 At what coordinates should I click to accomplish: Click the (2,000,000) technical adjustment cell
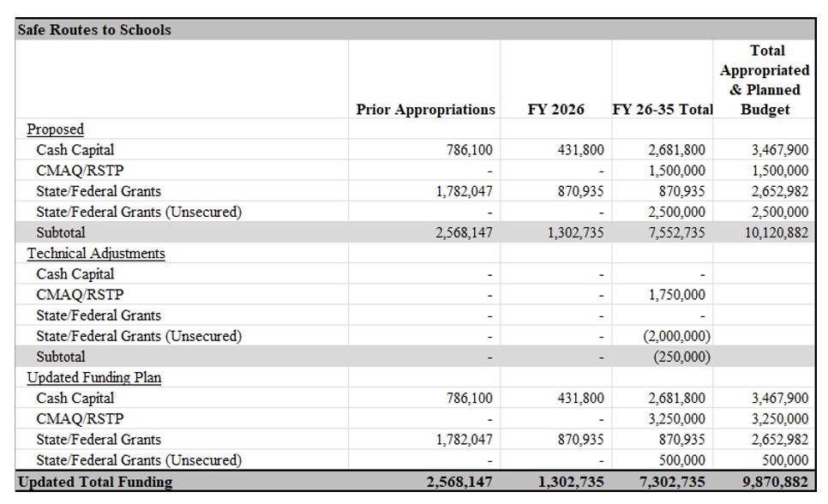pyautogui.click(x=677, y=336)
